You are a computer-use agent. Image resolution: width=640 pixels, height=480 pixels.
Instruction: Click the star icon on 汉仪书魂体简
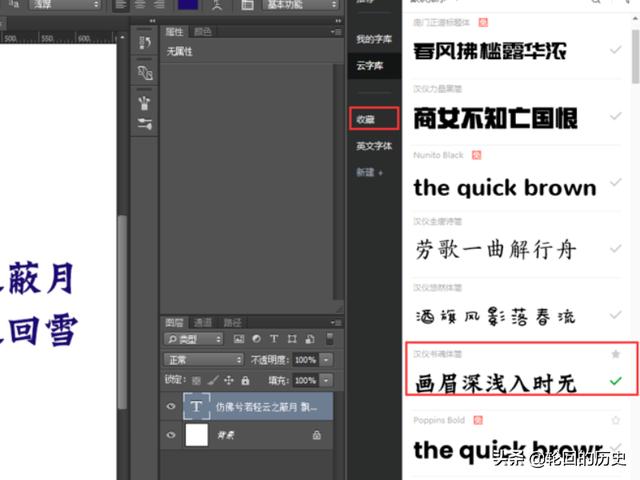(615, 354)
